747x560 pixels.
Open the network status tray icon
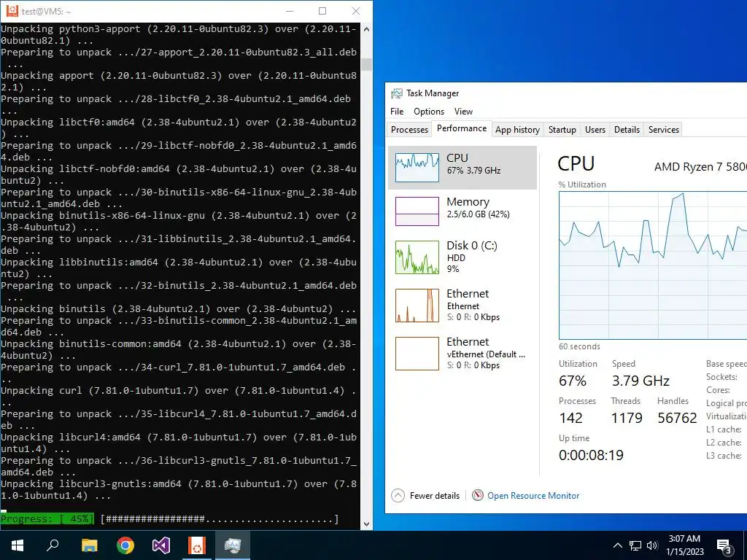635,545
